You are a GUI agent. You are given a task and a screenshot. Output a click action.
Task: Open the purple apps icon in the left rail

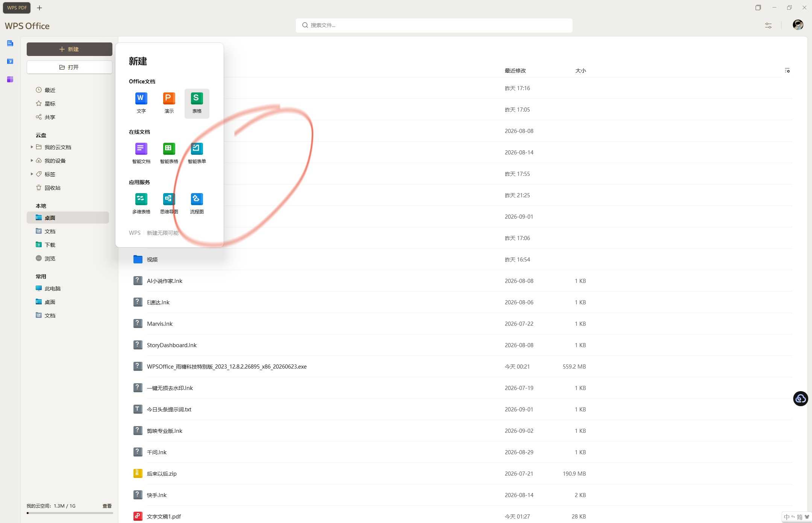pyautogui.click(x=10, y=79)
